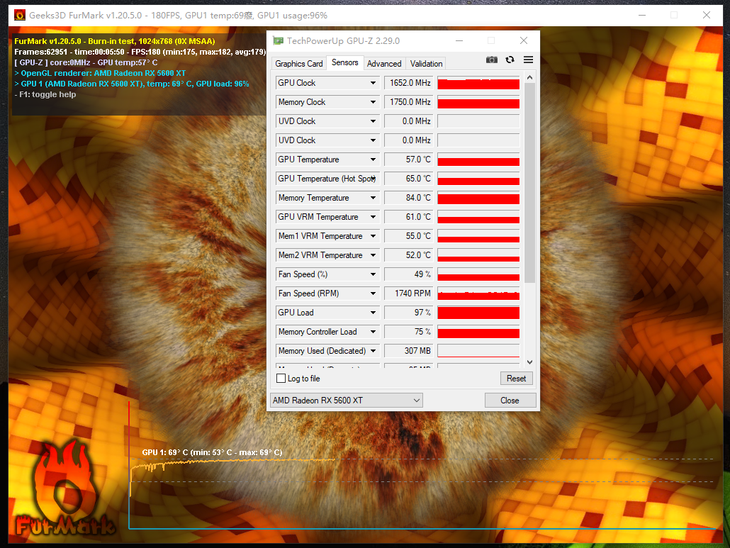This screenshot has height=548, width=730.
Task: Click the GPU-Z refresh icon
Action: (509, 61)
